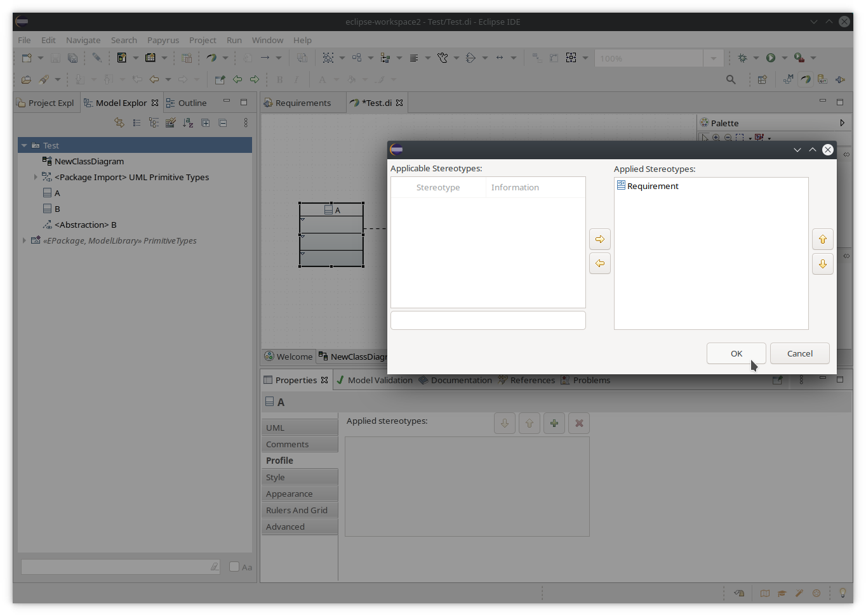Click the zoom 100% combo field

click(x=649, y=58)
